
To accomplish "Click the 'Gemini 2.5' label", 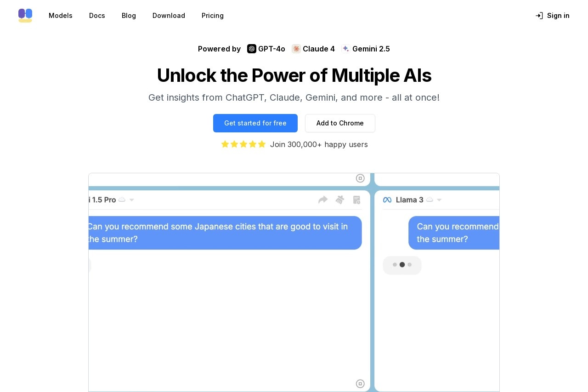I will click(371, 49).
